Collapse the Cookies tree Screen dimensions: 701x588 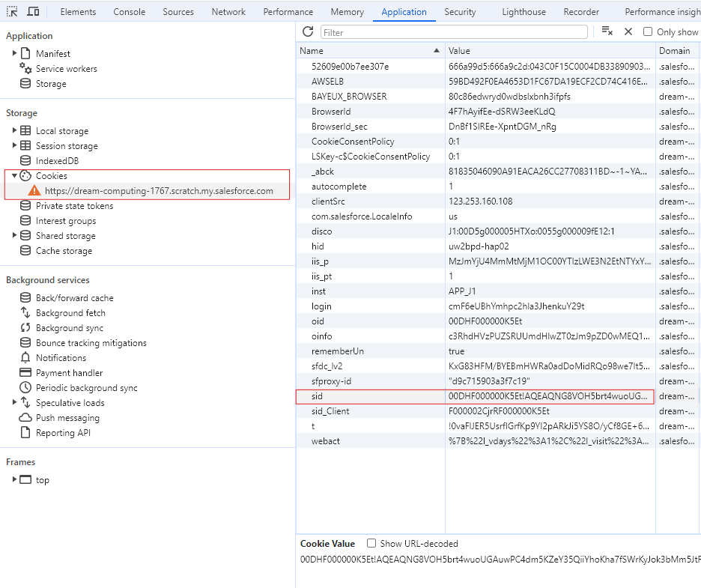pyautogui.click(x=14, y=175)
